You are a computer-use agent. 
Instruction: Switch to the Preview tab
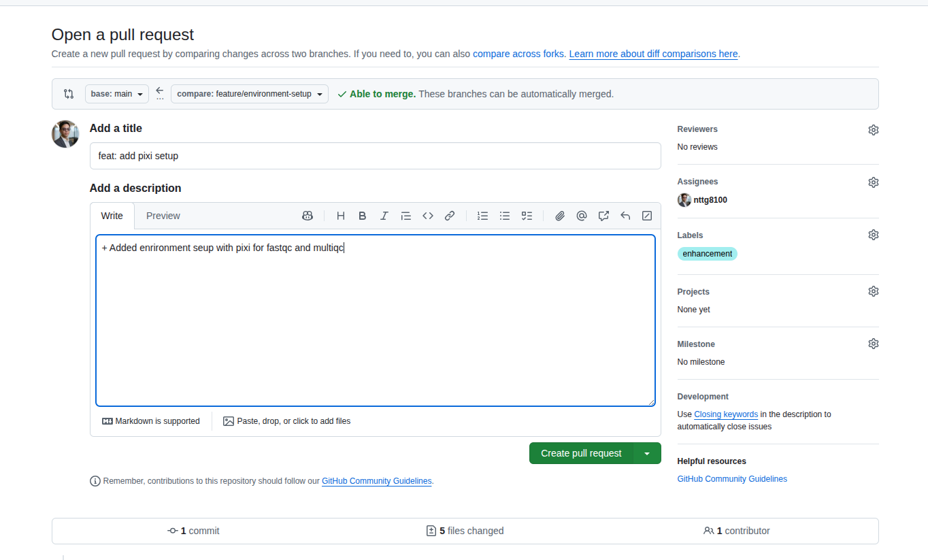pos(163,216)
